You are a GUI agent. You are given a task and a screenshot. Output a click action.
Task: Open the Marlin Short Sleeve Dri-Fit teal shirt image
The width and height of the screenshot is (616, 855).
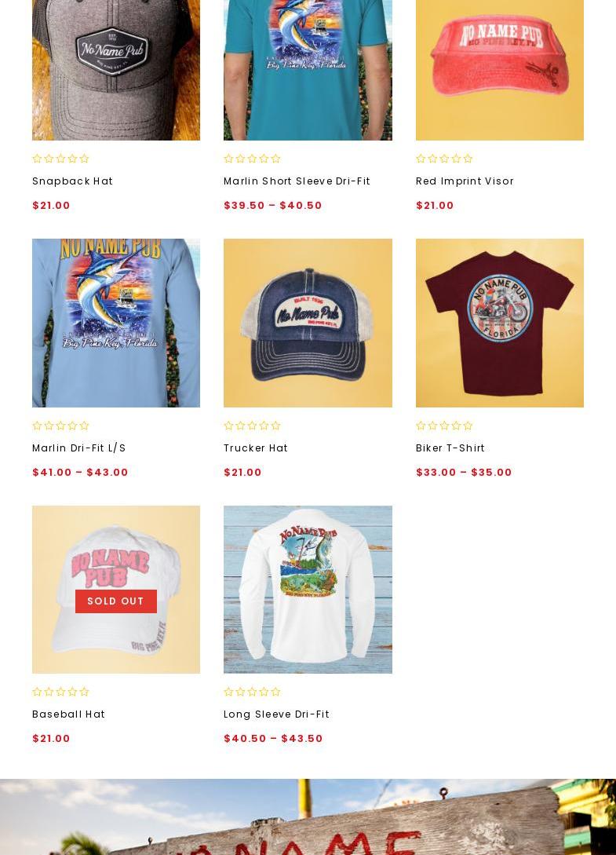[x=308, y=70]
